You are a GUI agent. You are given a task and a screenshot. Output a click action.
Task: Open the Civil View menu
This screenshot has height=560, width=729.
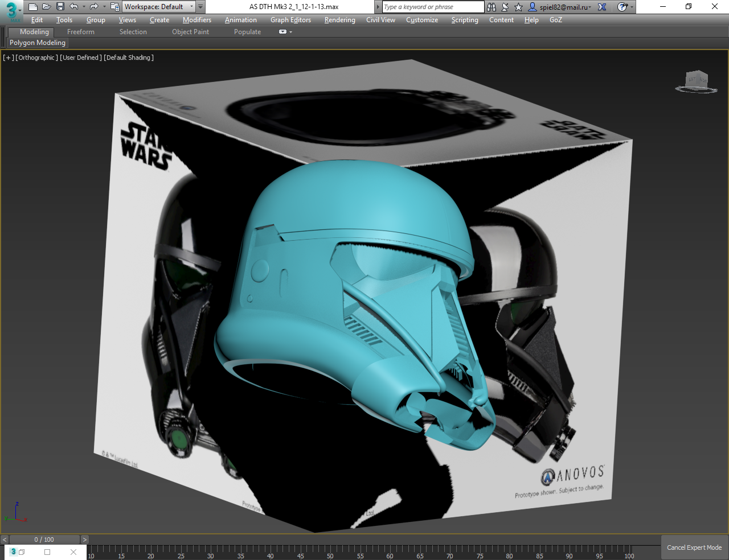[380, 20]
